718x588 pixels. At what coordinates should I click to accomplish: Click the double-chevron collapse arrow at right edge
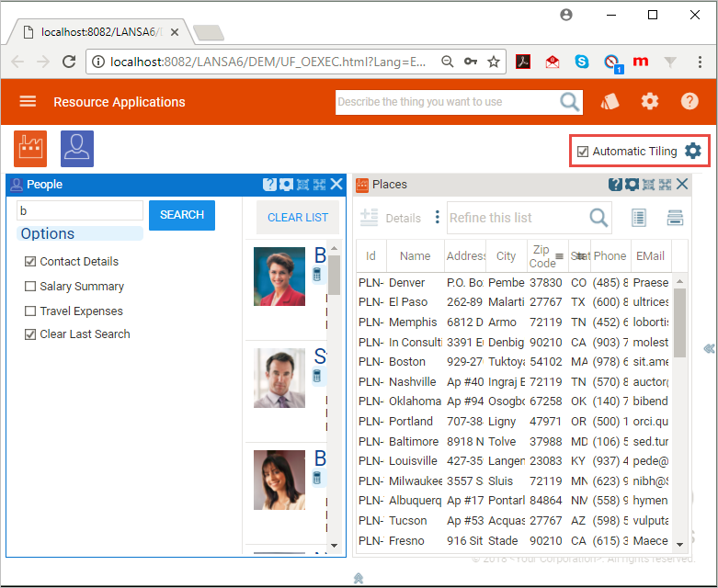click(709, 349)
